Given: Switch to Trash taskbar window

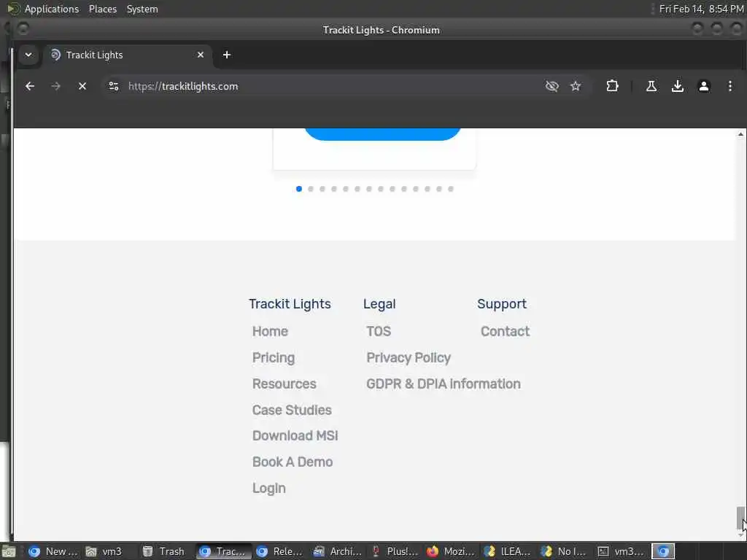Looking at the screenshot, I should pos(163,551).
